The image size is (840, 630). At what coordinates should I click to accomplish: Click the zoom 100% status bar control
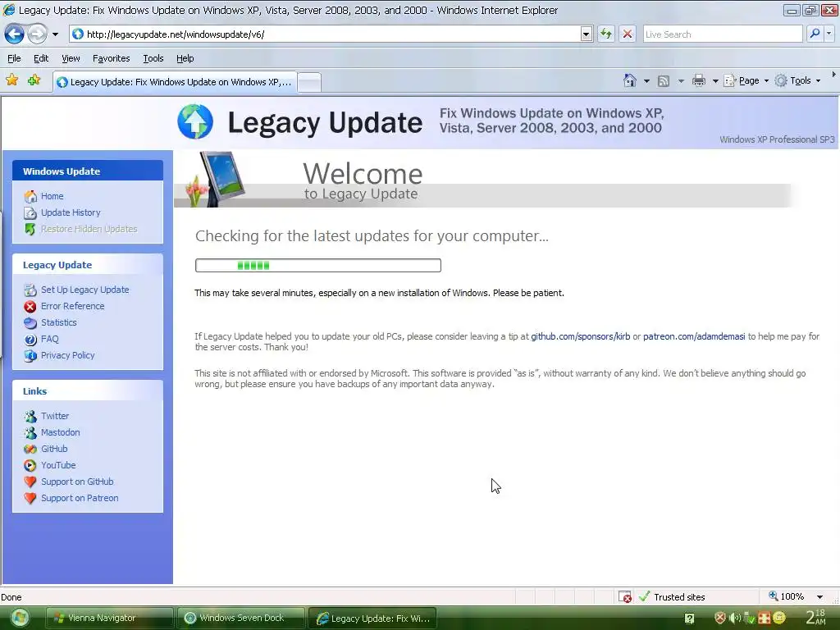(x=787, y=596)
